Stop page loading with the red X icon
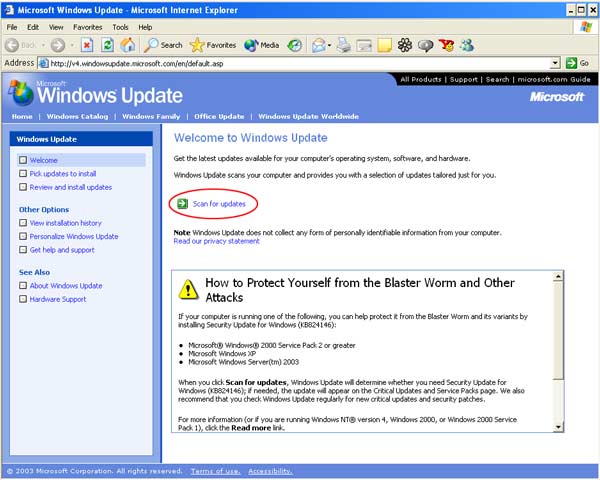The height and width of the screenshot is (480, 600). click(87, 45)
